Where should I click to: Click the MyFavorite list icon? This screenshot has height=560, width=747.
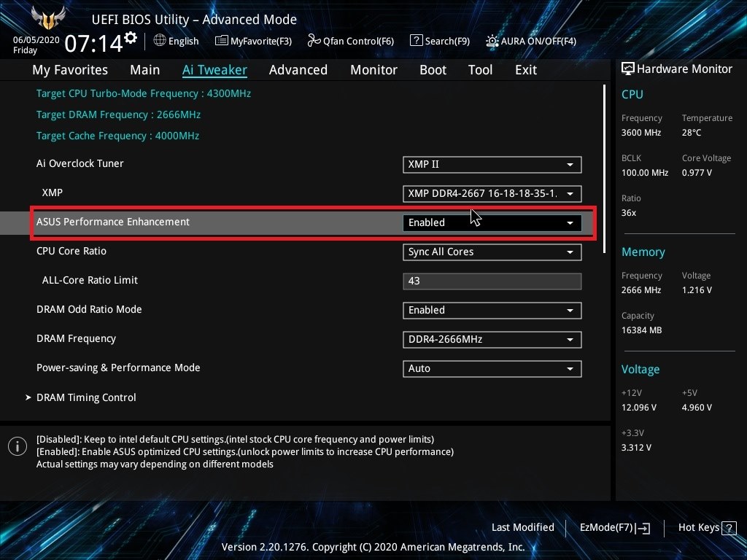(221, 41)
